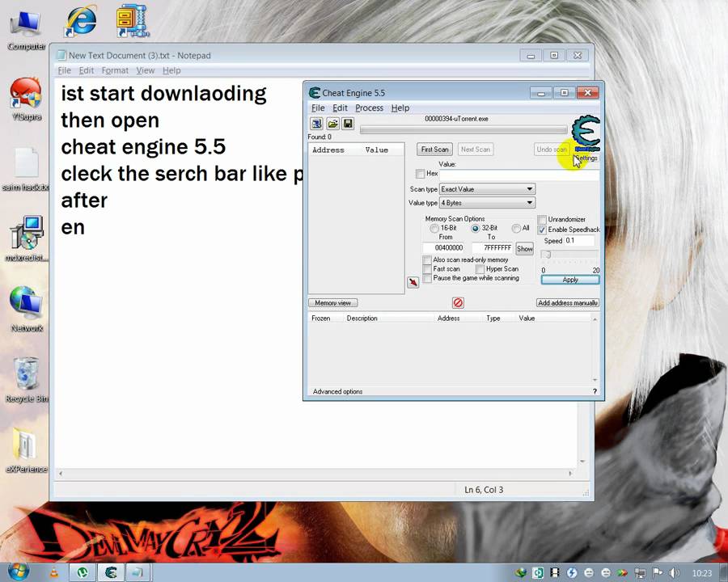Click the volume speaker tray icon
This screenshot has height=582, width=728.
click(675, 573)
